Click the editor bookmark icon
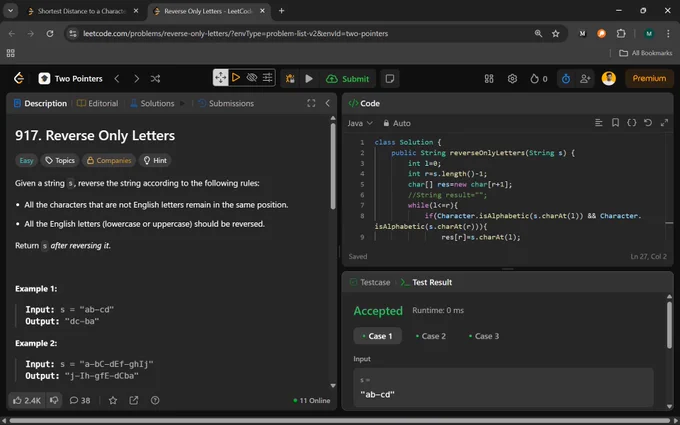This screenshot has width=680, height=425. coord(615,123)
